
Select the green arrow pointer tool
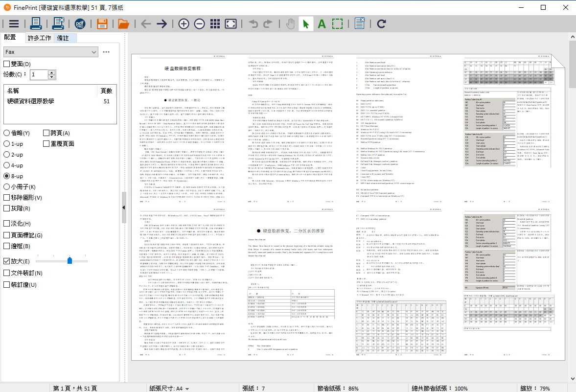click(x=306, y=24)
